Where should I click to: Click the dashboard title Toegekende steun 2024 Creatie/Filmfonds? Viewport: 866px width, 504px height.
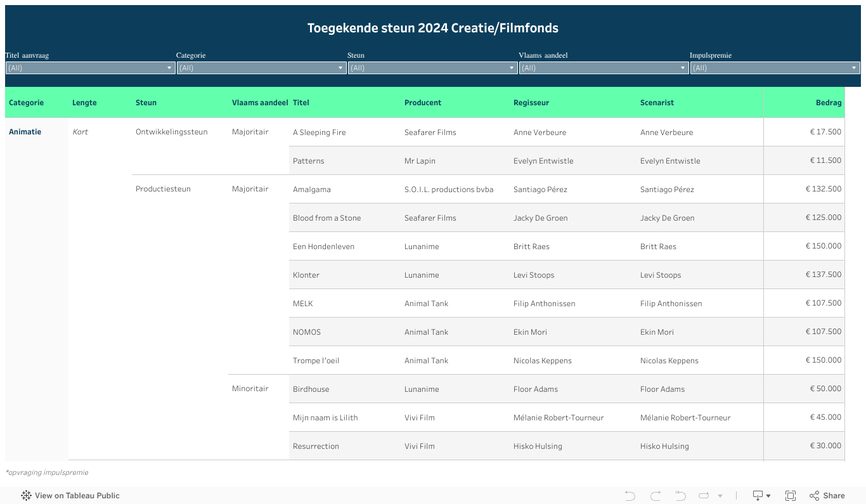click(433, 28)
